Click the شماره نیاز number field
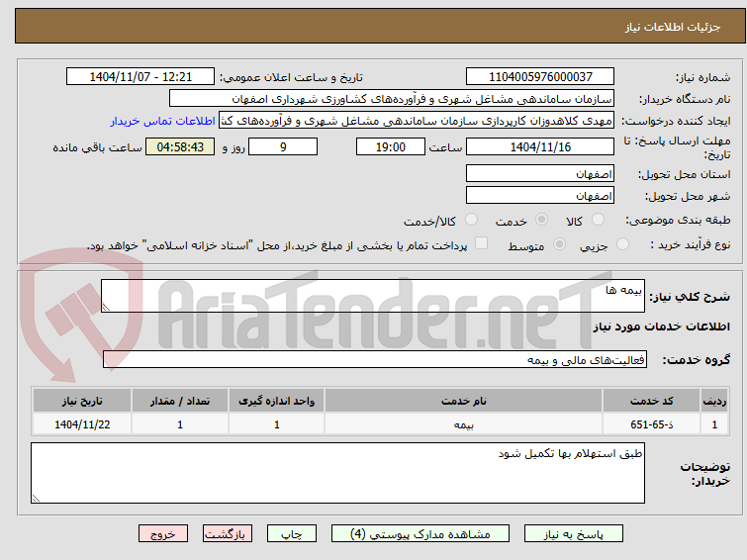The image size is (747, 560). point(540,77)
